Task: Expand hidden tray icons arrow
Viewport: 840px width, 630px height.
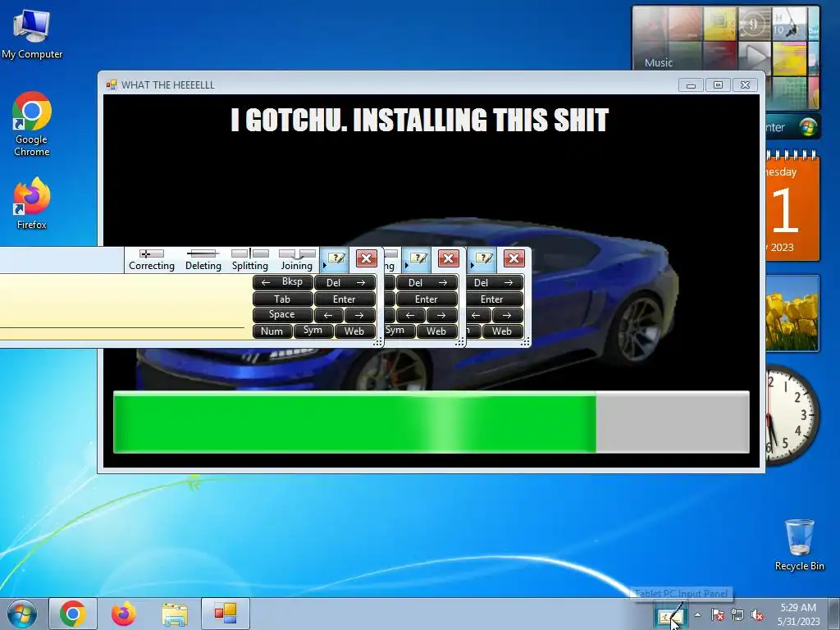Action: click(697, 614)
